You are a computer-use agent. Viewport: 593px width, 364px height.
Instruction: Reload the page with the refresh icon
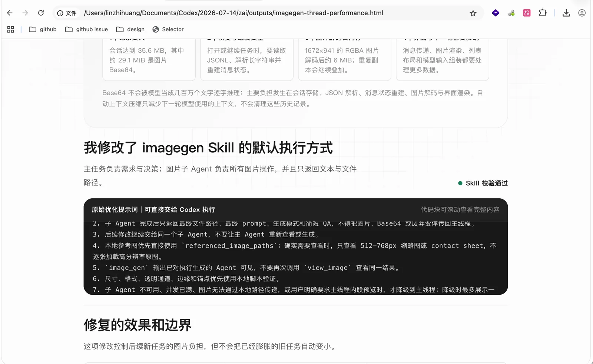pyautogui.click(x=41, y=13)
